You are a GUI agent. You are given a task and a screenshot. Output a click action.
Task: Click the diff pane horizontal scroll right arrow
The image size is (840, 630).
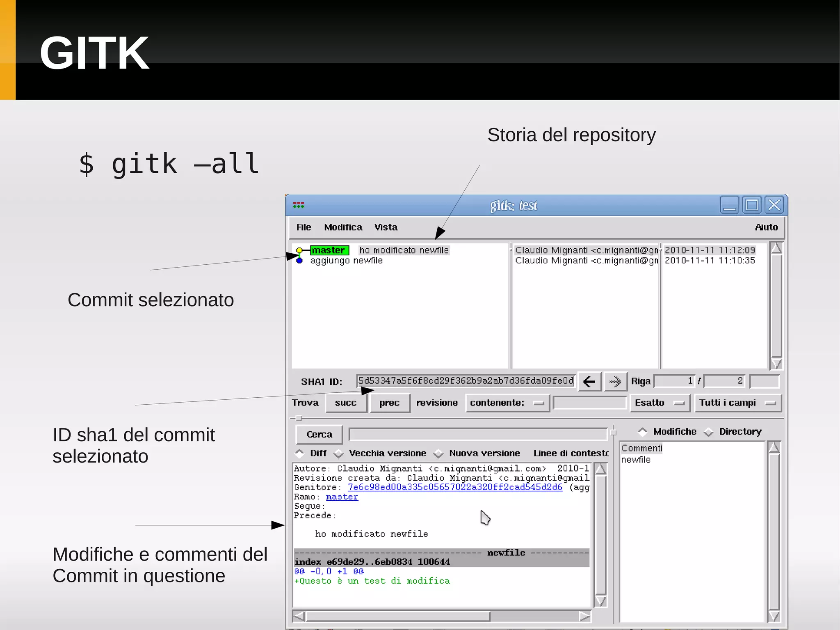[x=584, y=616]
